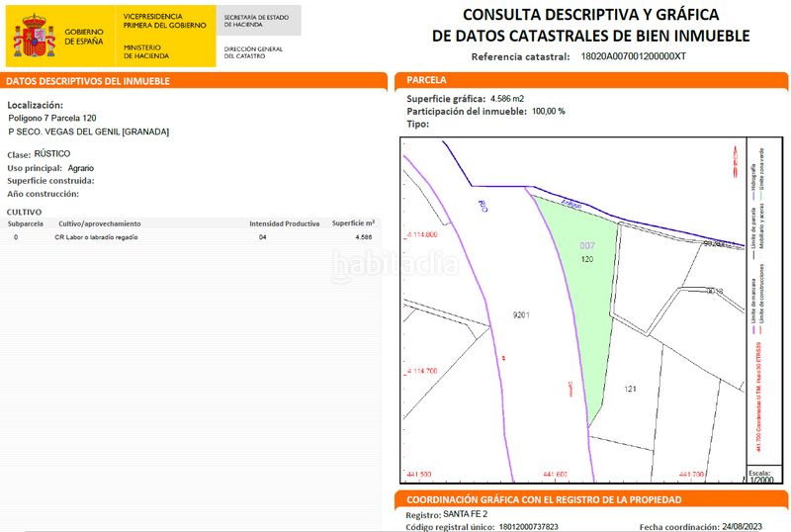Click 'VICEPRESIDENCIA PRIMERA DEL GOBIERNO' text

pos(164,21)
